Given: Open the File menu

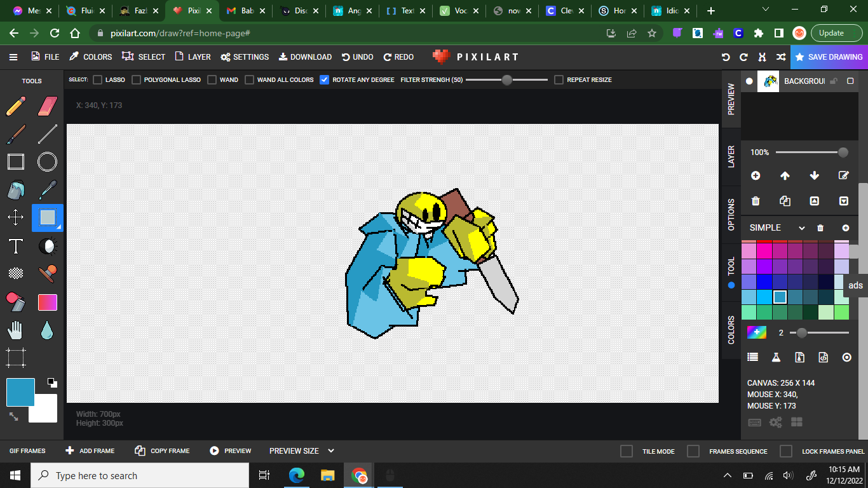Looking at the screenshot, I should click(45, 57).
